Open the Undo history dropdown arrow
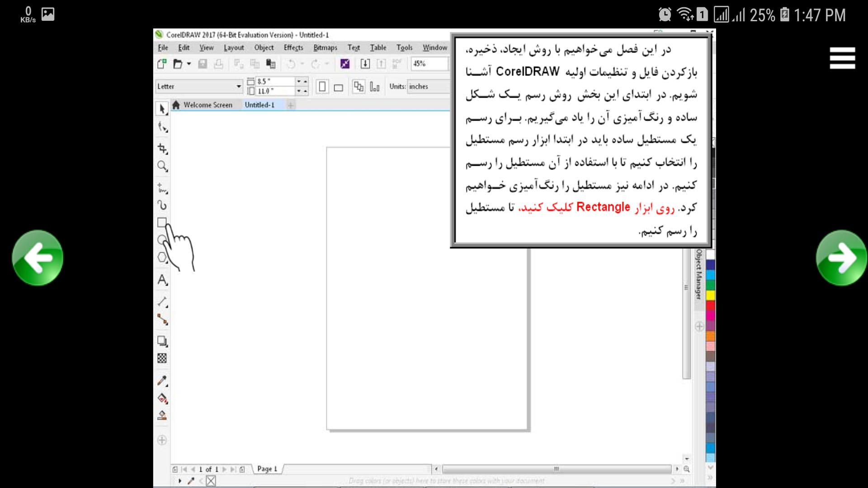Screen dimensions: 868x488 tap(302, 64)
